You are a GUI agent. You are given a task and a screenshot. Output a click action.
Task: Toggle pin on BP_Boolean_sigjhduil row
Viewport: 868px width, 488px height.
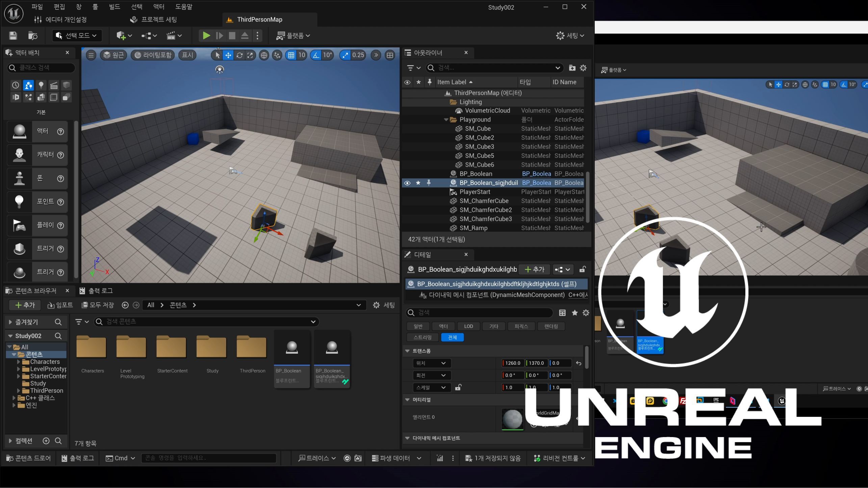pos(429,183)
